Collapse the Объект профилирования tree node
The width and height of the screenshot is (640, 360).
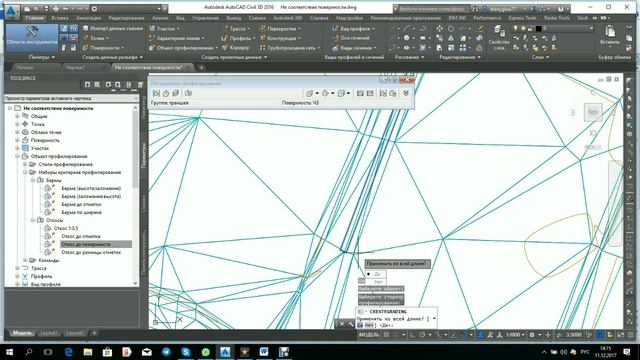point(18,156)
